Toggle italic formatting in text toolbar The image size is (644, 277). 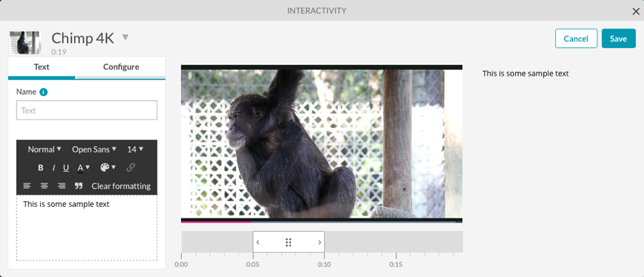[x=54, y=167]
